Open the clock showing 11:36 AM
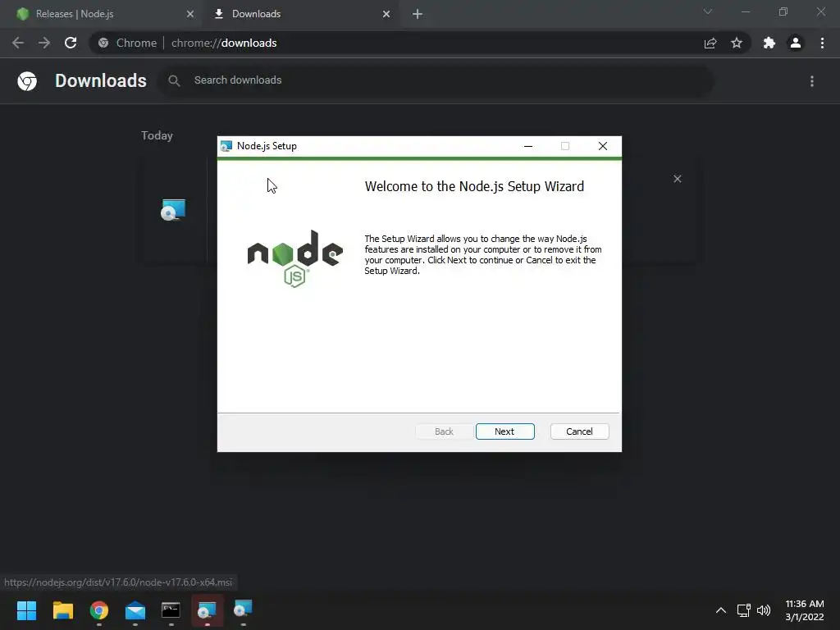Viewport: 840px width, 630px height. pos(805,610)
